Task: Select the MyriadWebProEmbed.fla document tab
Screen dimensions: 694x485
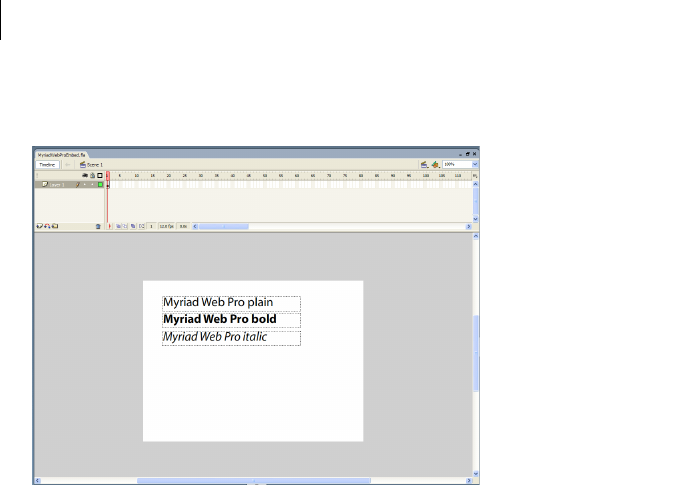Action: [62, 155]
